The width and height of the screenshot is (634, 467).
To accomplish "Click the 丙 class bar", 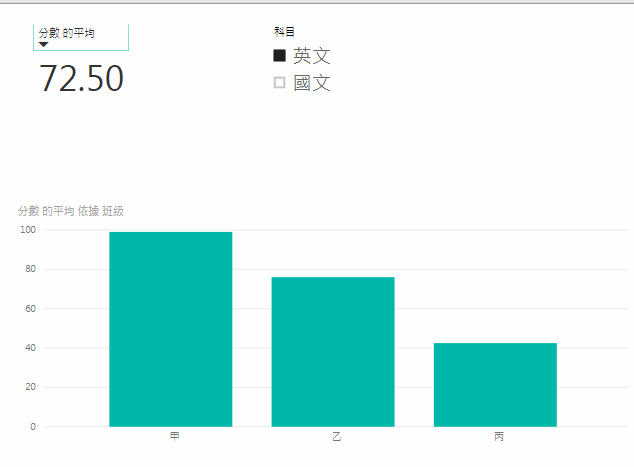I will [x=495, y=385].
